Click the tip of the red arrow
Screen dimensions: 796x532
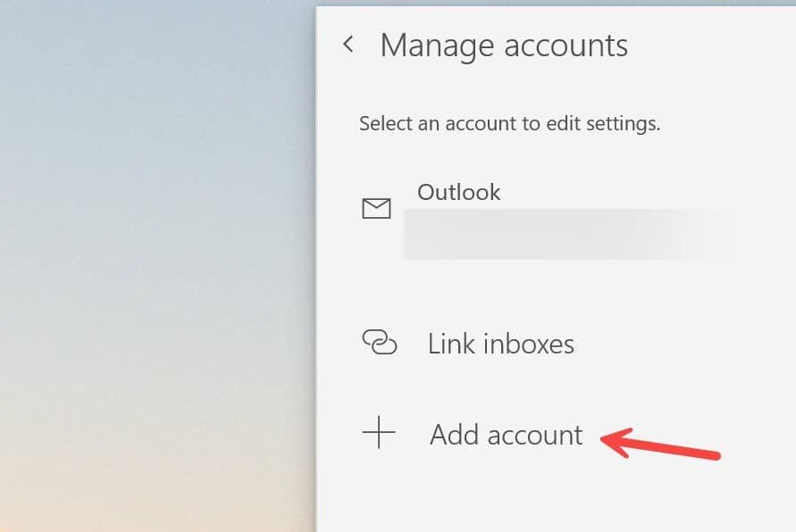(x=605, y=437)
